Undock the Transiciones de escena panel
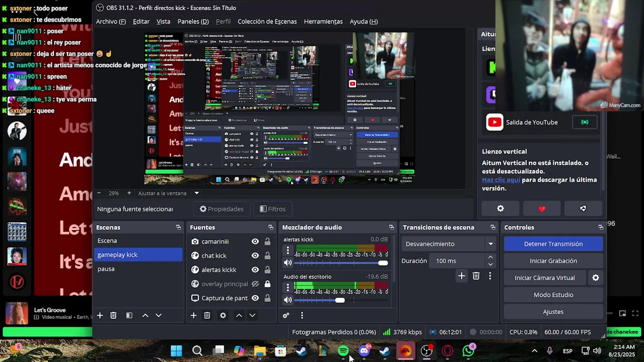 click(x=493, y=227)
